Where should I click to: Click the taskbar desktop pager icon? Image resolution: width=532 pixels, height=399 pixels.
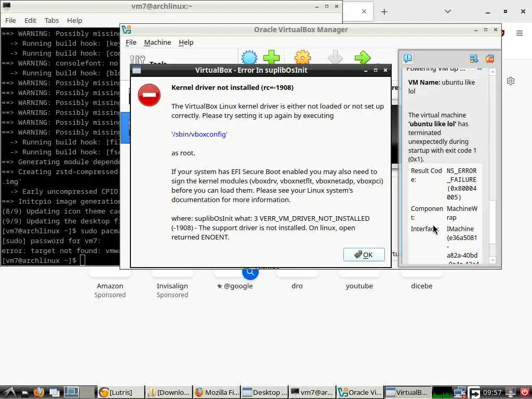click(72, 392)
